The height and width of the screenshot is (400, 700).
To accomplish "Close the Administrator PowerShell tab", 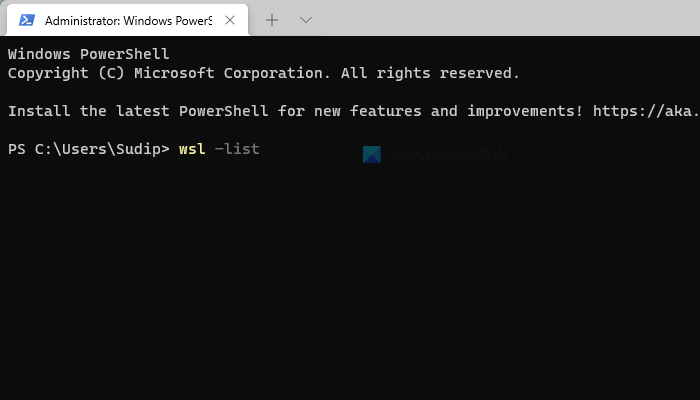I will 230,20.
